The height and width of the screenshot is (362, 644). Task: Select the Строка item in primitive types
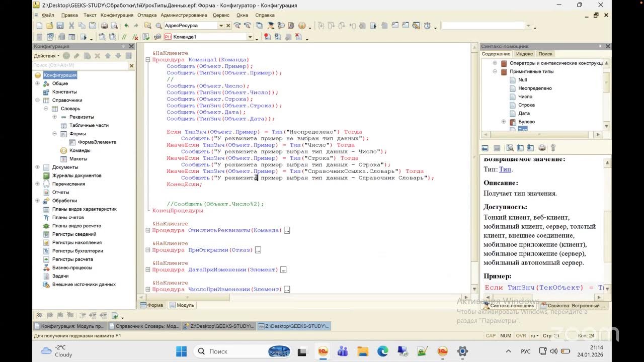pos(526,105)
